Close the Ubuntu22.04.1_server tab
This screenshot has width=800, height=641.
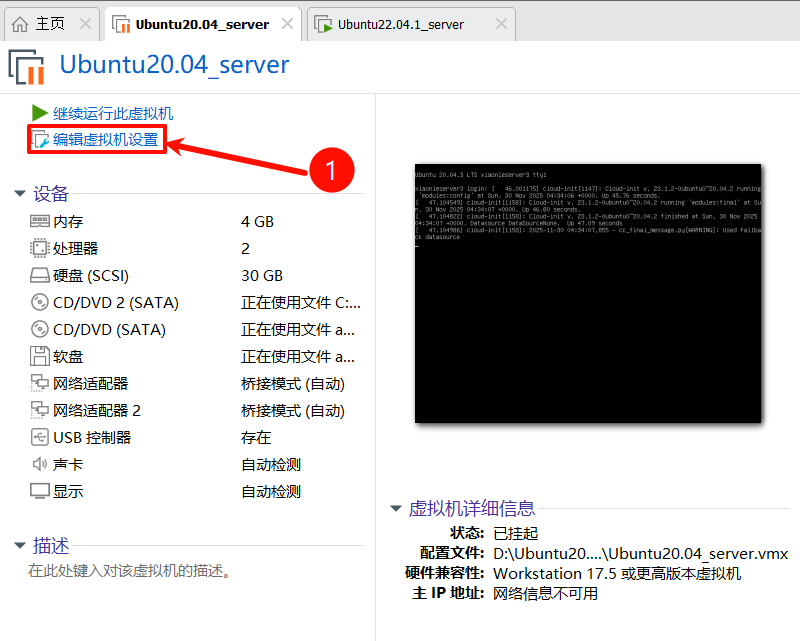502,23
